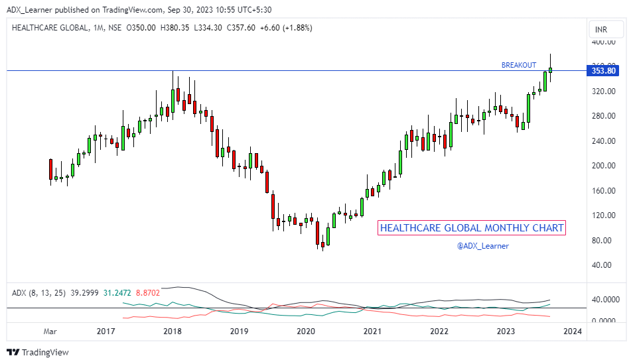Click the 2017 label on time axis

pos(105,332)
